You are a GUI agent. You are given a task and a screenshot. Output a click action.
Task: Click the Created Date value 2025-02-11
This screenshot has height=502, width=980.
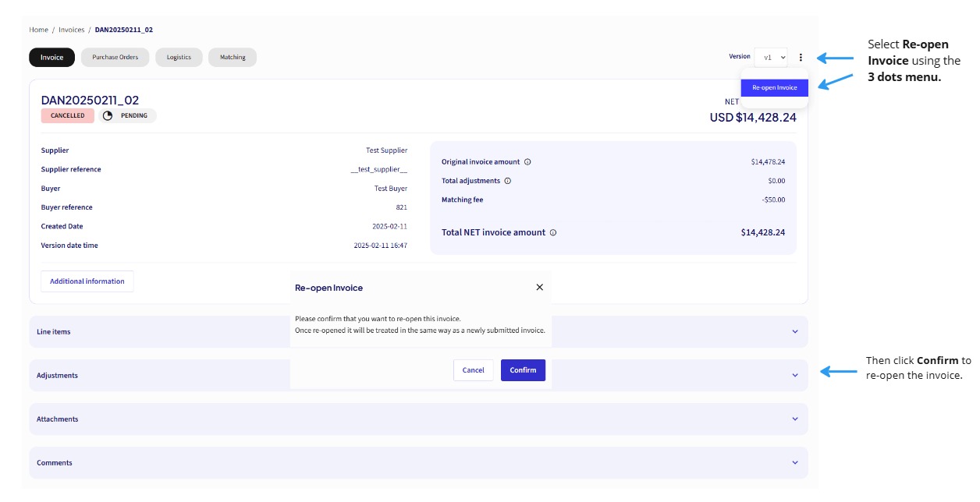click(x=390, y=226)
